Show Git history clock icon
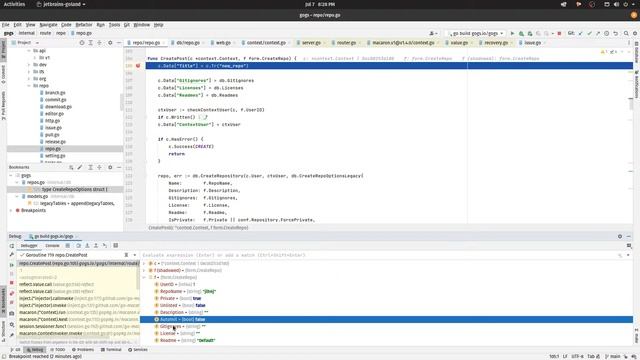Screen dimensions: 640x360 607,33
